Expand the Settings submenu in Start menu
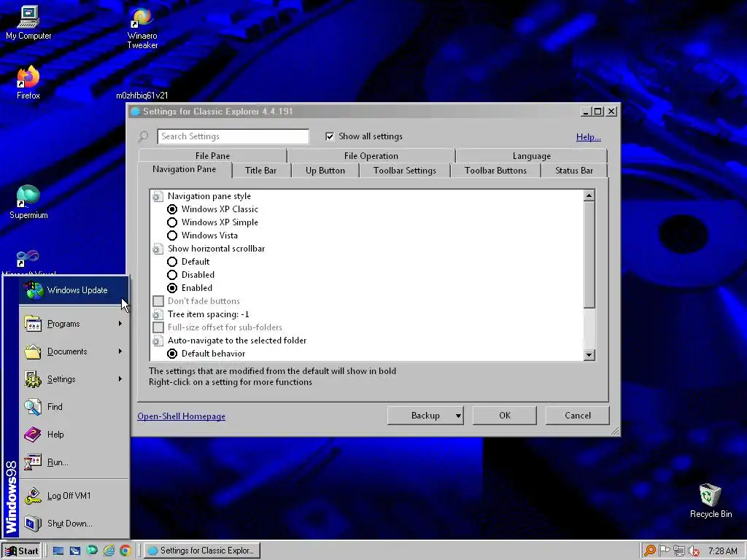747x560 pixels. pyautogui.click(x=74, y=379)
